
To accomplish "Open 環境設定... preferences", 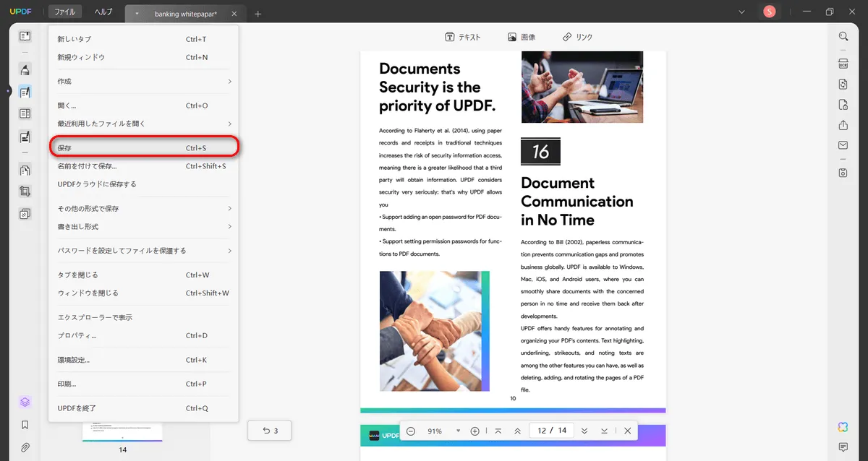I will point(143,360).
